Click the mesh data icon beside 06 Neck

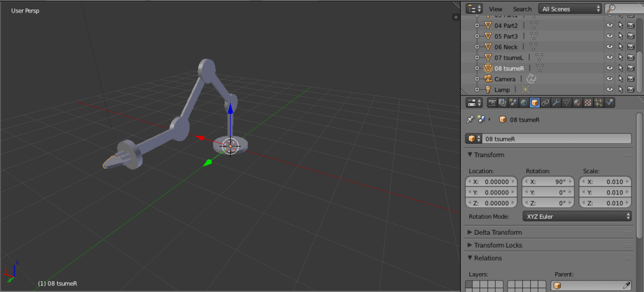[x=533, y=47]
